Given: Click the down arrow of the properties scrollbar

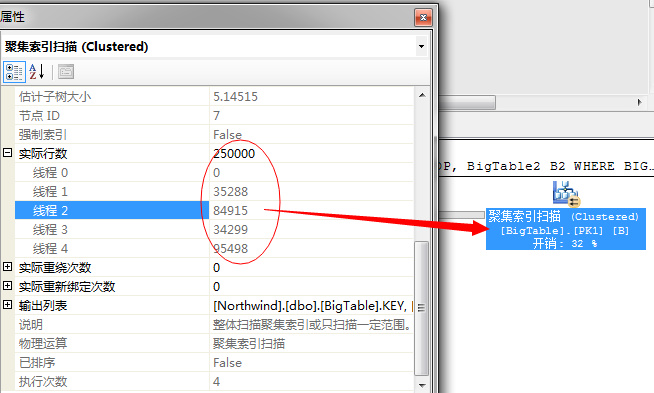Looking at the screenshot, I should tap(422, 385).
